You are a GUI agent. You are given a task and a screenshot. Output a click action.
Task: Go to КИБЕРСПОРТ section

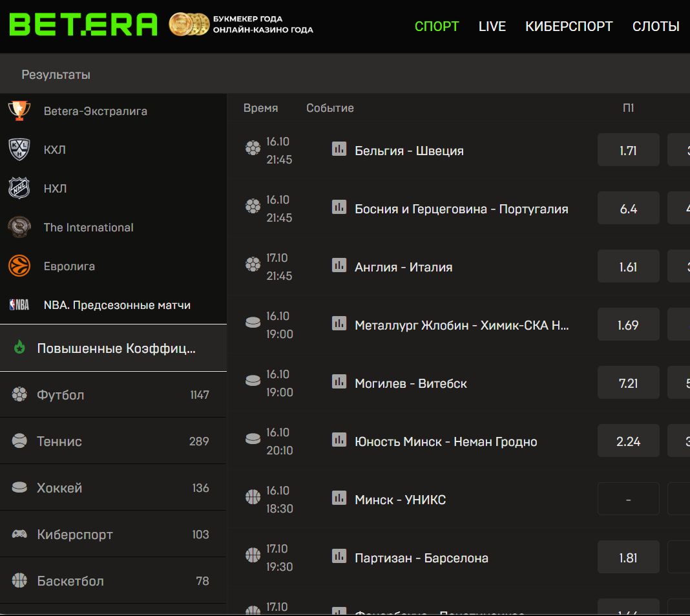pyautogui.click(x=569, y=27)
